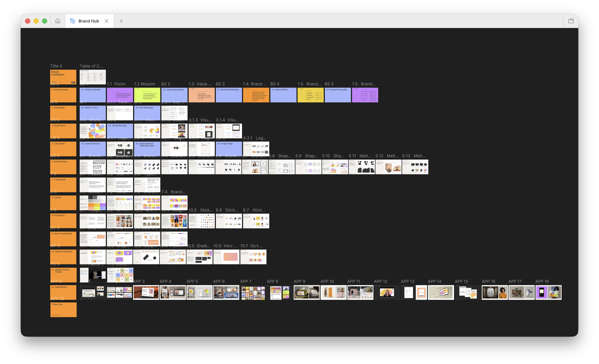The width and height of the screenshot is (599, 364).
Task: Select the Brand Guidelines title frame
Action: coord(63,77)
